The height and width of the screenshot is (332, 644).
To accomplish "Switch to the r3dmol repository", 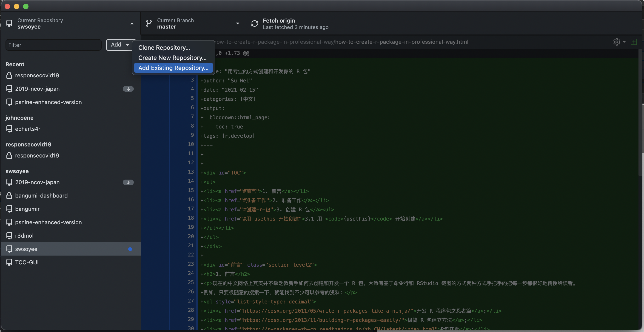I will [24, 236].
